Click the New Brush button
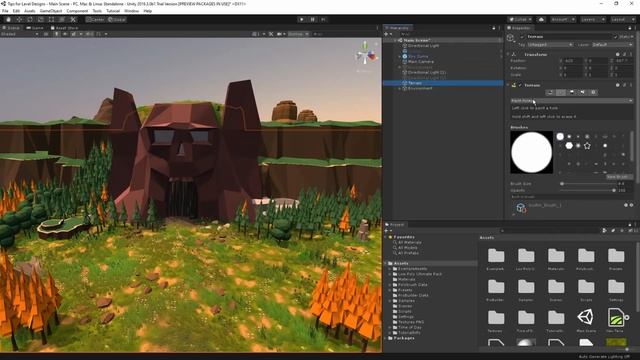The width and height of the screenshot is (640, 360). pos(619,177)
